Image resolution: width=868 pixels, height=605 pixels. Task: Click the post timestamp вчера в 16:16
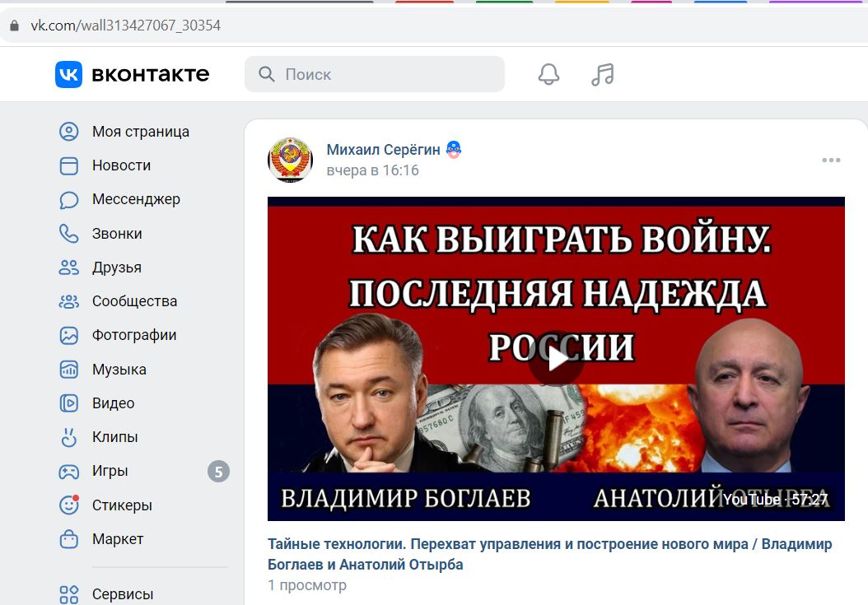tap(372, 170)
